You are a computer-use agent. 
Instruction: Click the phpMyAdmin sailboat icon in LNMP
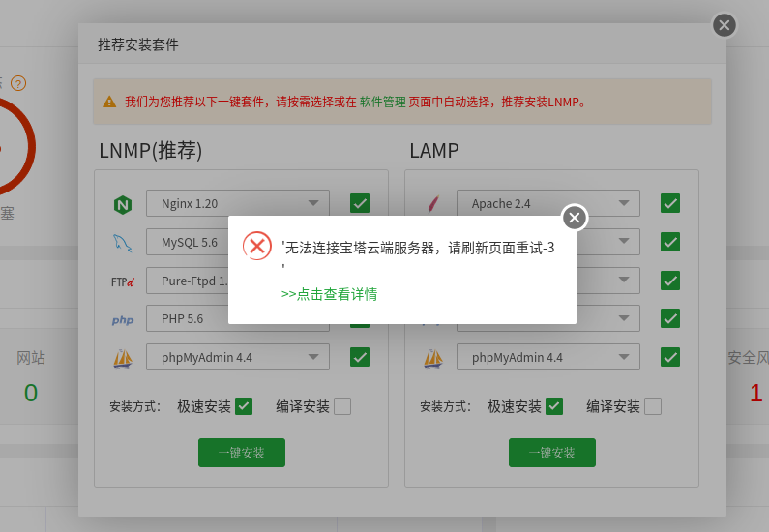(x=123, y=359)
